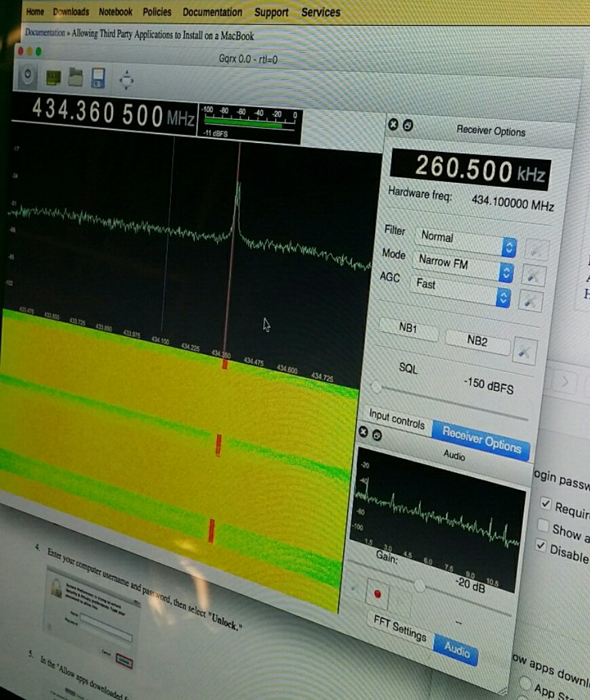Viewport: 590px width, 700px height.
Task: Click the open folder toolbar icon
Action: [75, 78]
